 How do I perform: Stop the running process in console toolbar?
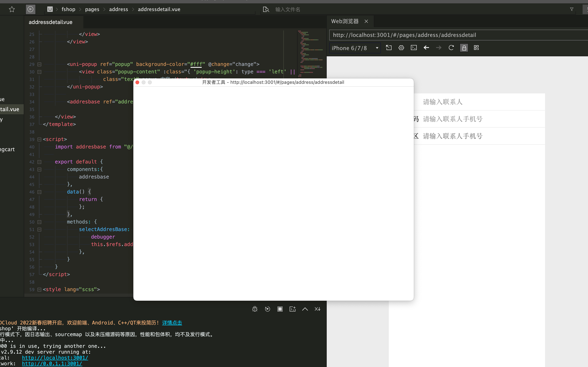tap(280, 309)
